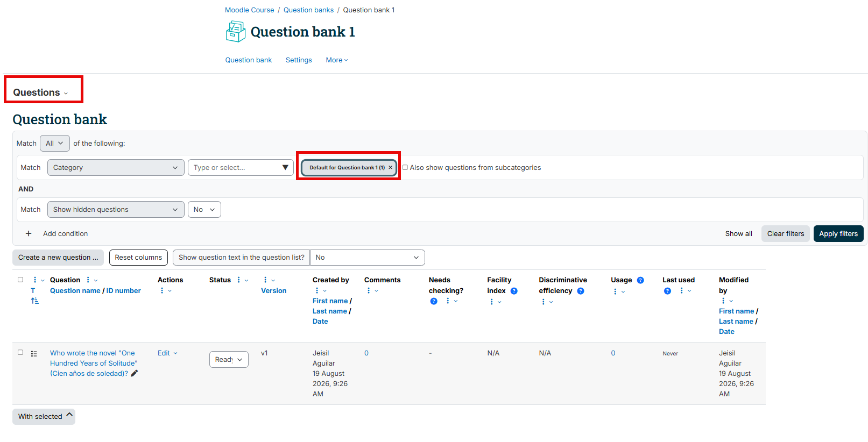
Task: Expand the Edit menu for the question
Action: (167, 353)
